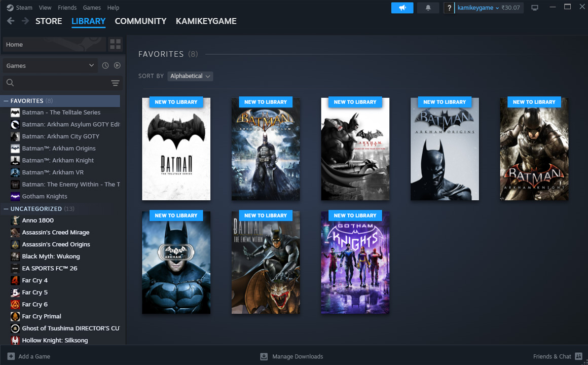Click the Add a Game button
Screen dimensions: 588x365
tap(28, 356)
